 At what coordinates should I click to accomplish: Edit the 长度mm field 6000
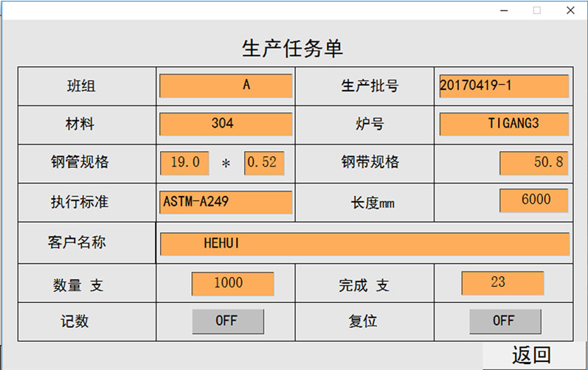pyautogui.click(x=533, y=200)
